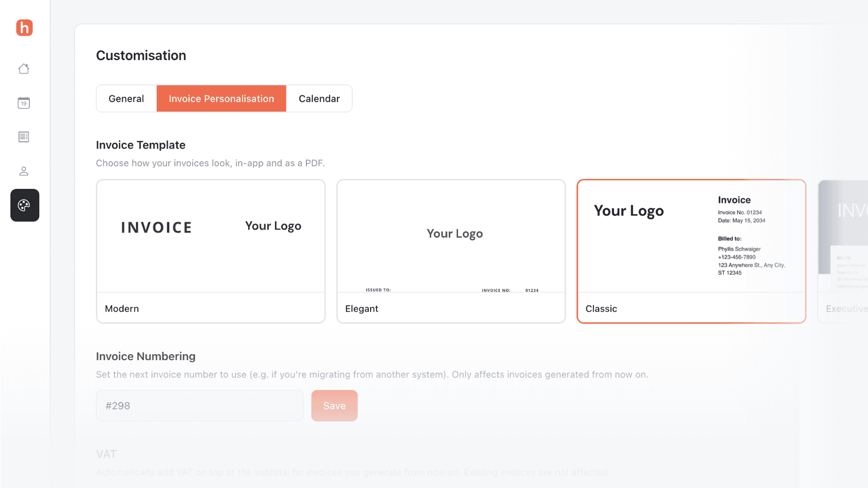Choose the Executive invoice template
This screenshot has height=488, width=868.
pos(843,251)
